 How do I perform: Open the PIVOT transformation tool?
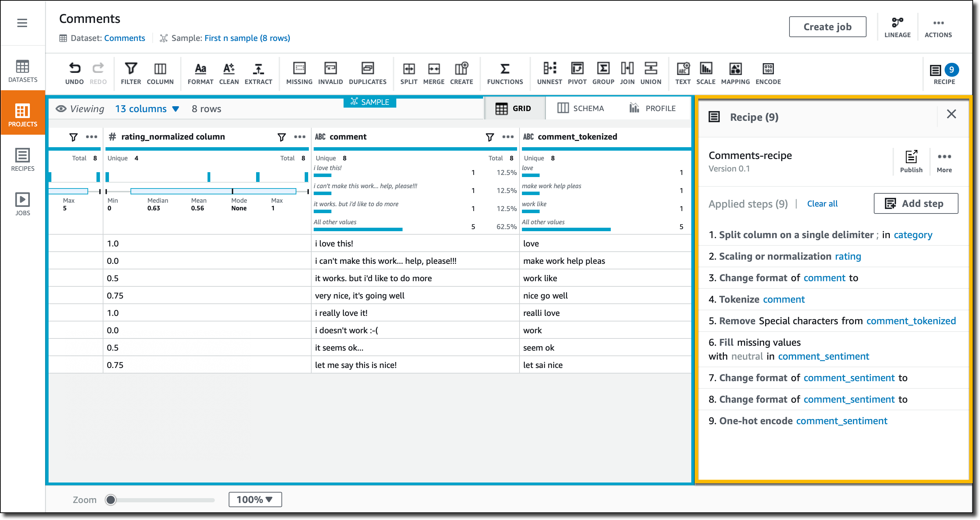point(577,73)
